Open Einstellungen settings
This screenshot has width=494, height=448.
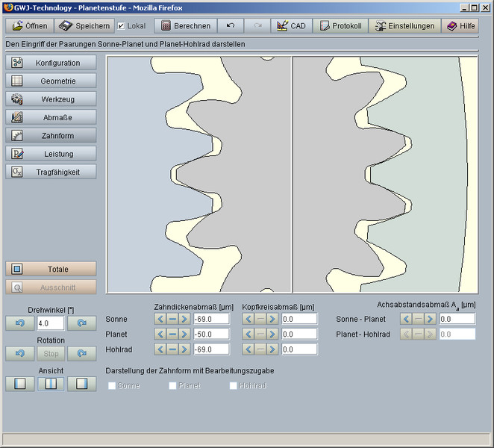coord(405,25)
